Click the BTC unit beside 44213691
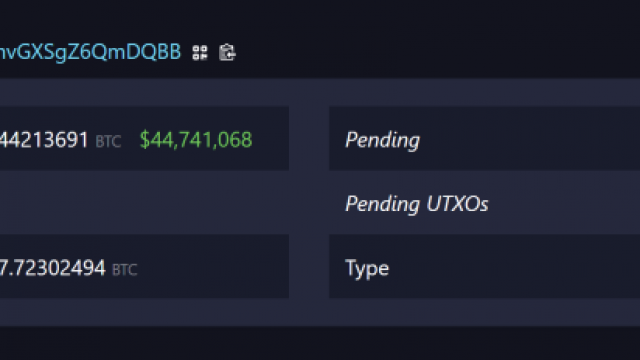The image size is (640, 360). pyautogui.click(x=108, y=142)
